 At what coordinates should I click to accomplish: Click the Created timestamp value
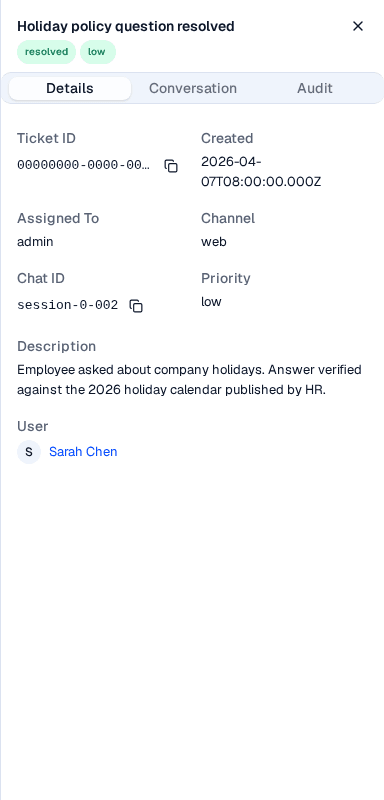pyautogui.click(x=261, y=172)
